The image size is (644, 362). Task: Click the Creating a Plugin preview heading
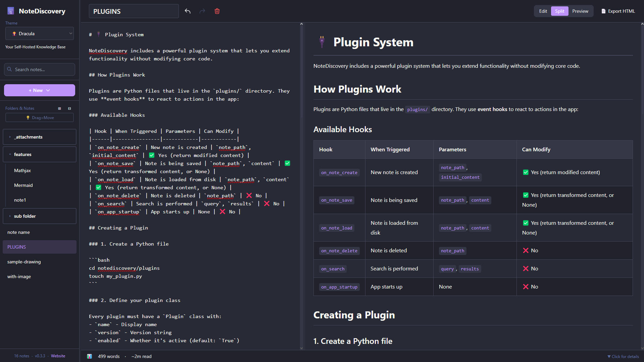pyautogui.click(x=354, y=315)
